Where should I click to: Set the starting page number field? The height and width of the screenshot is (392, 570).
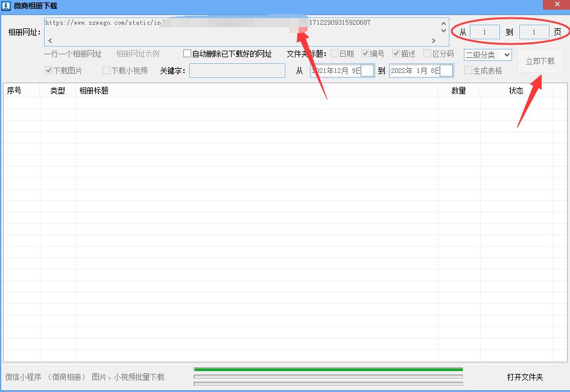(x=484, y=32)
